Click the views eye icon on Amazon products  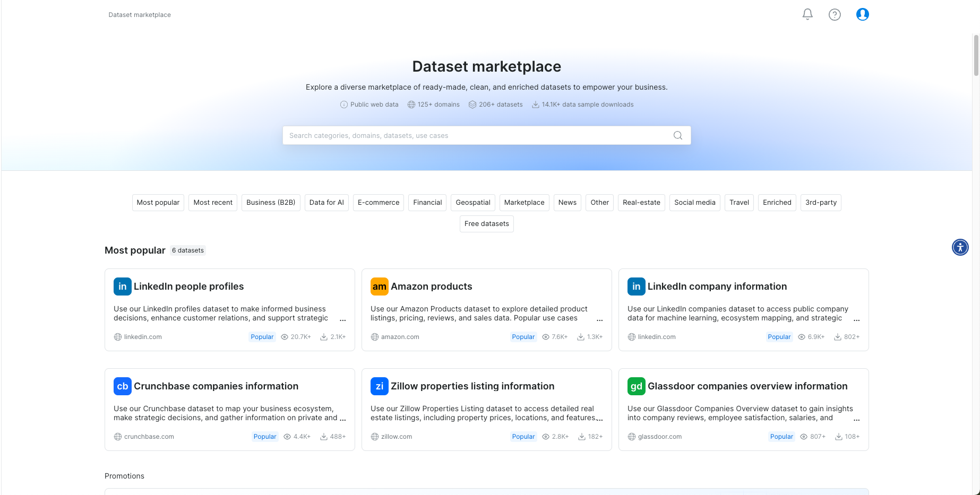pyautogui.click(x=546, y=337)
